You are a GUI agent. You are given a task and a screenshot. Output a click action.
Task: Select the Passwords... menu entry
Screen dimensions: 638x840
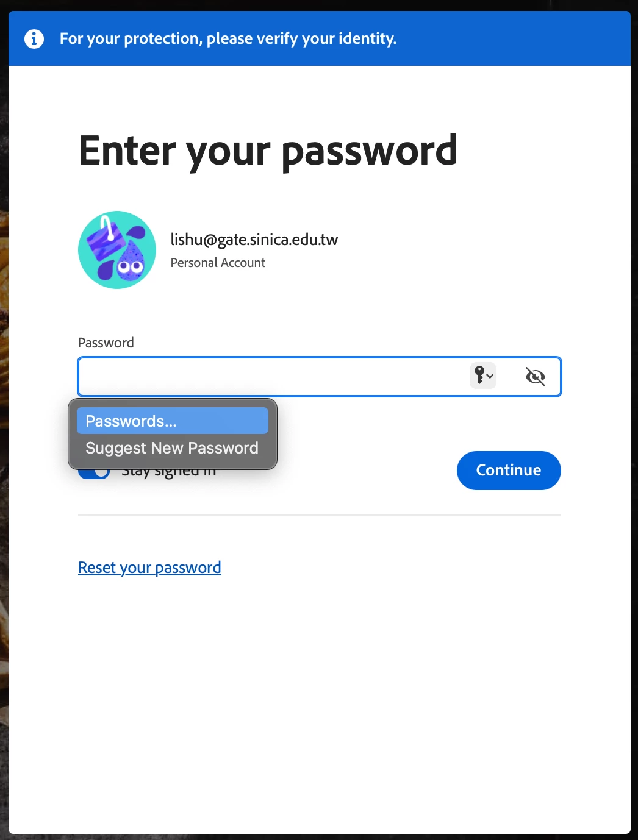pyautogui.click(x=173, y=421)
